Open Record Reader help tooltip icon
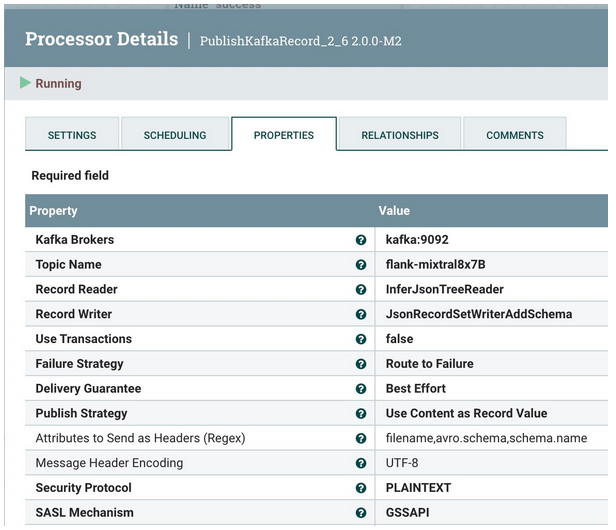 [x=361, y=289]
